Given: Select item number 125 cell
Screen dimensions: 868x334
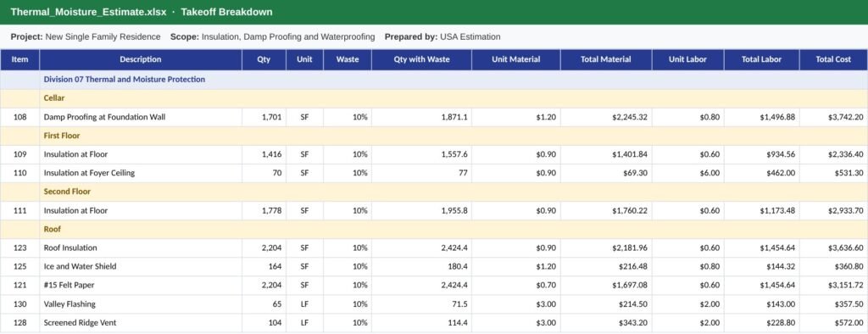Looking at the screenshot, I should [20, 266].
